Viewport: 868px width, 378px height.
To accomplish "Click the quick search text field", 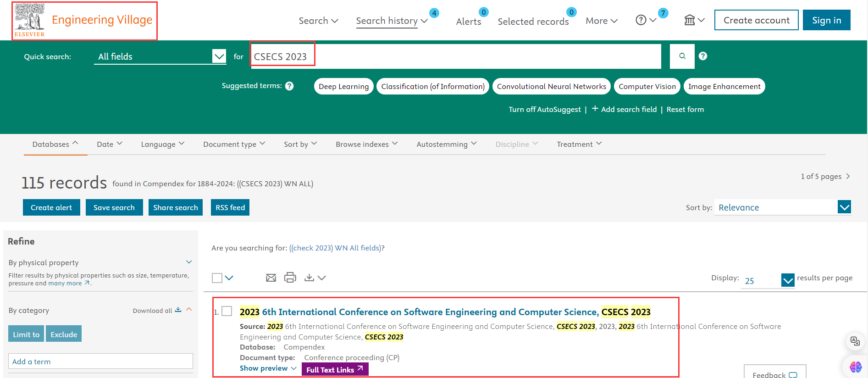I will point(456,56).
